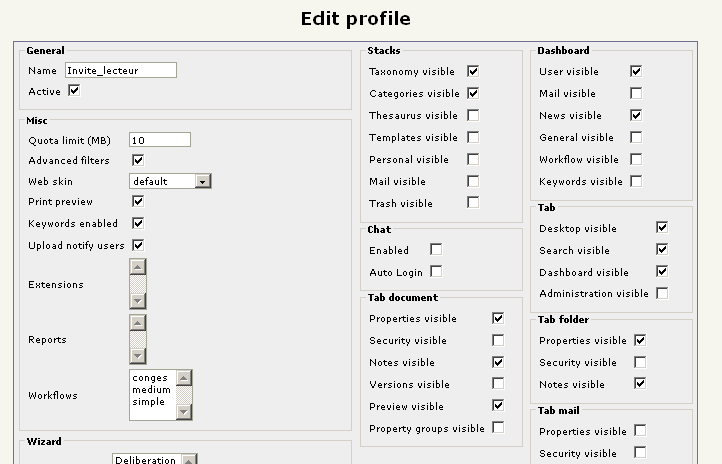Image resolution: width=722 pixels, height=464 pixels.
Task: Enable Thesaurus visible in Stacks
Action: click(473, 116)
